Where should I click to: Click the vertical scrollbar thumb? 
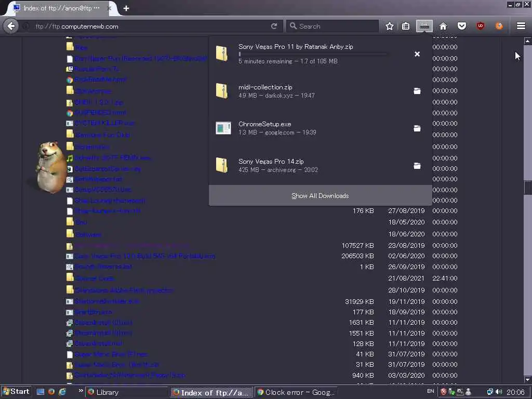tap(528, 188)
